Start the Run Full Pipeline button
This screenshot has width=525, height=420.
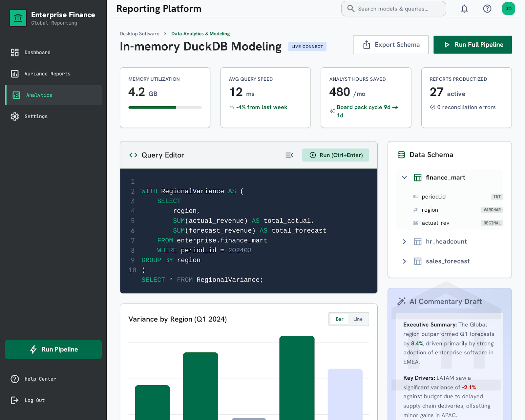(x=472, y=45)
